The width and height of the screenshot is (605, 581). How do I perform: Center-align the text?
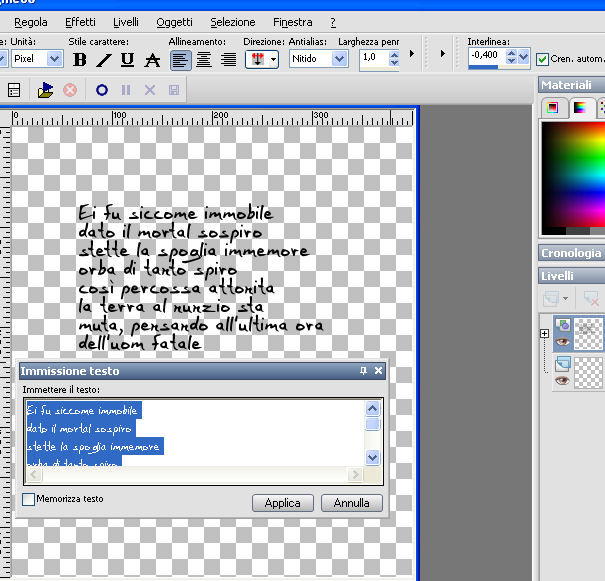point(204,60)
